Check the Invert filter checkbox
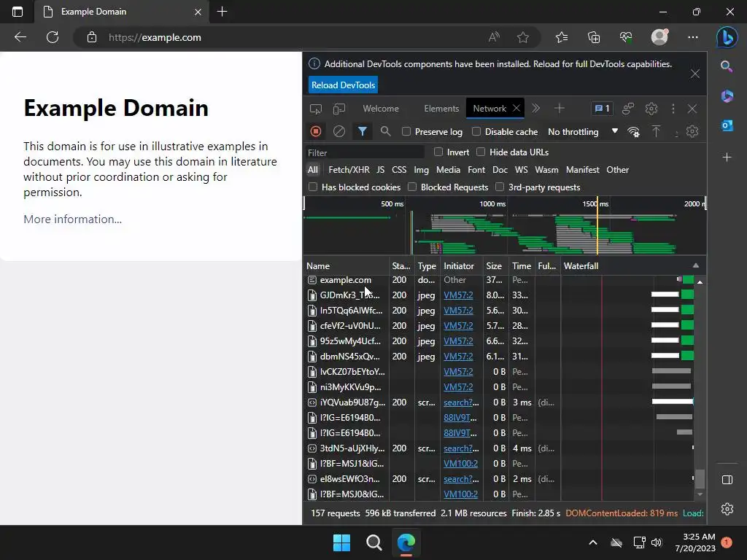 (x=438, y=152)
